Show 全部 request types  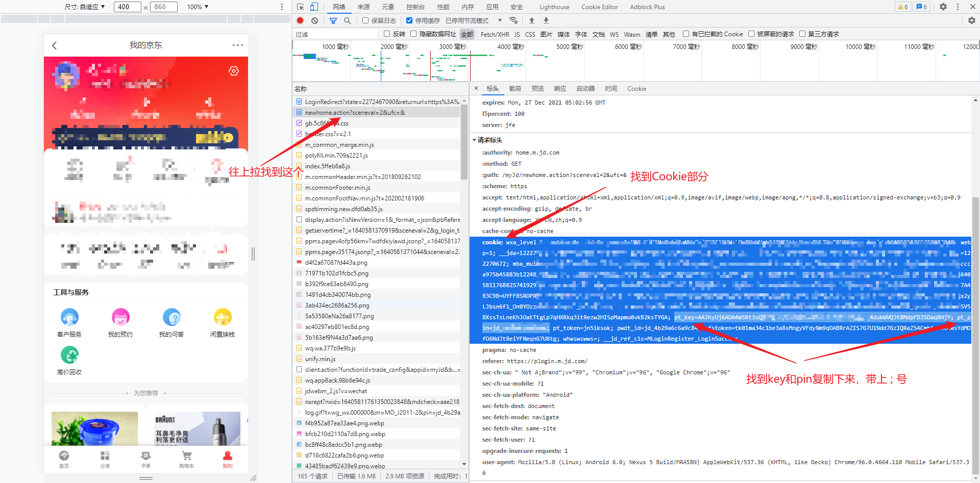[x=467, y=34]
